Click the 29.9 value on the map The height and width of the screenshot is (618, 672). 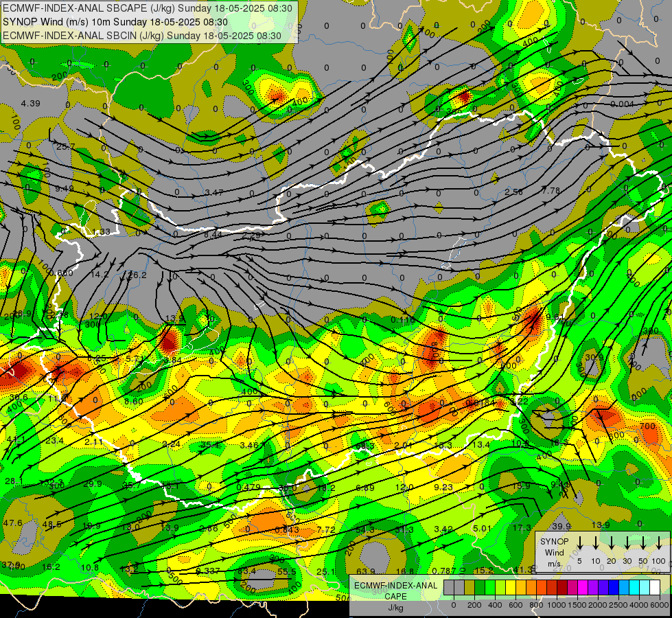pyautogui.click(x=93, y=484)
